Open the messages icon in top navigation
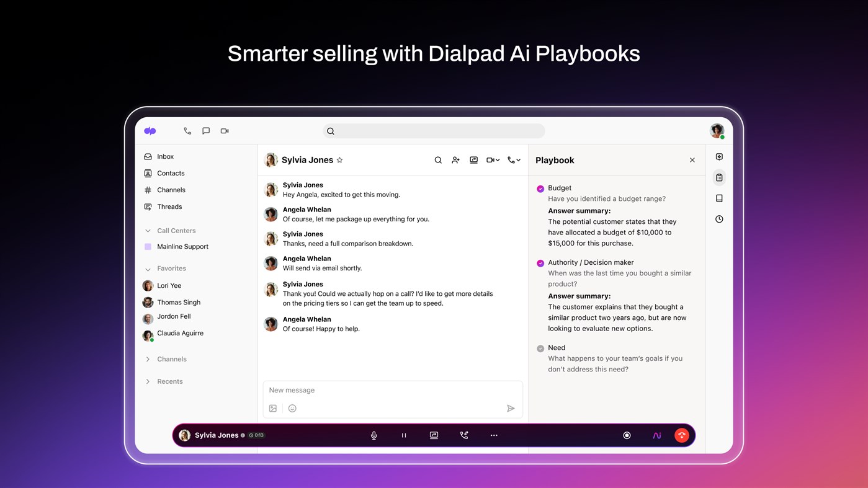The image size is (868, 488). click(x=205, y=131)
